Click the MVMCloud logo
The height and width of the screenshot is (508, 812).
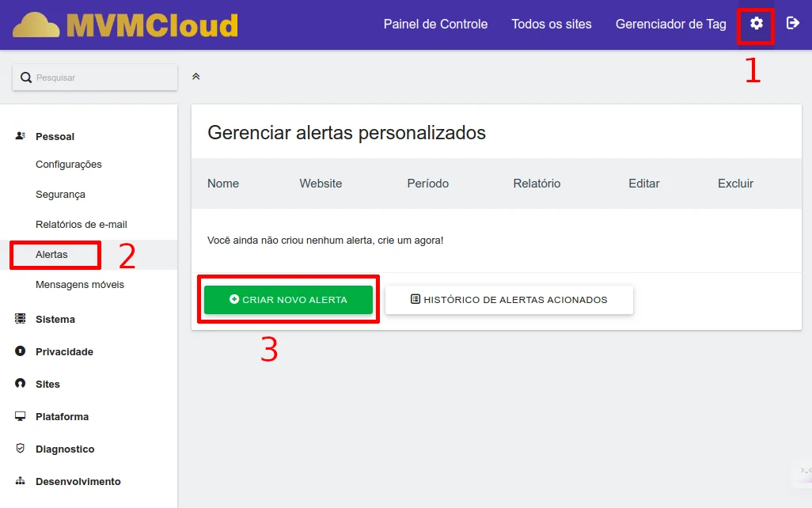coord(125,25)
